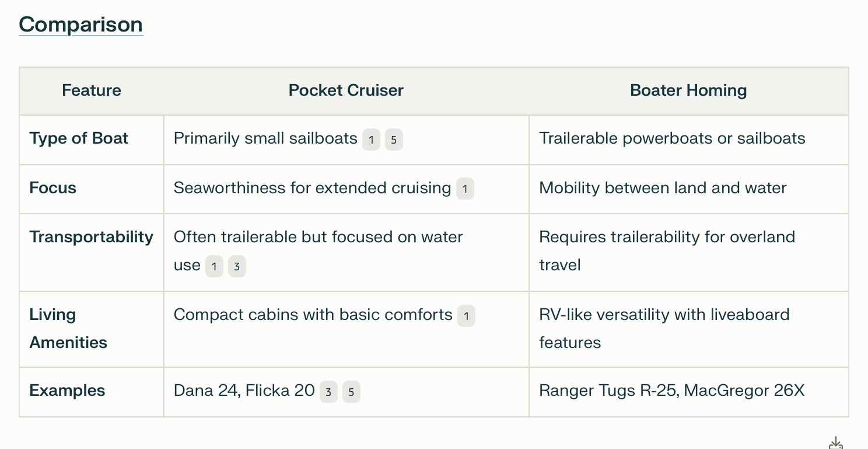This screenshot has width=868, height=449.
Task: Click citation 1 after 'Seaworthiness for extended cruising'
Action: point(465,189)
